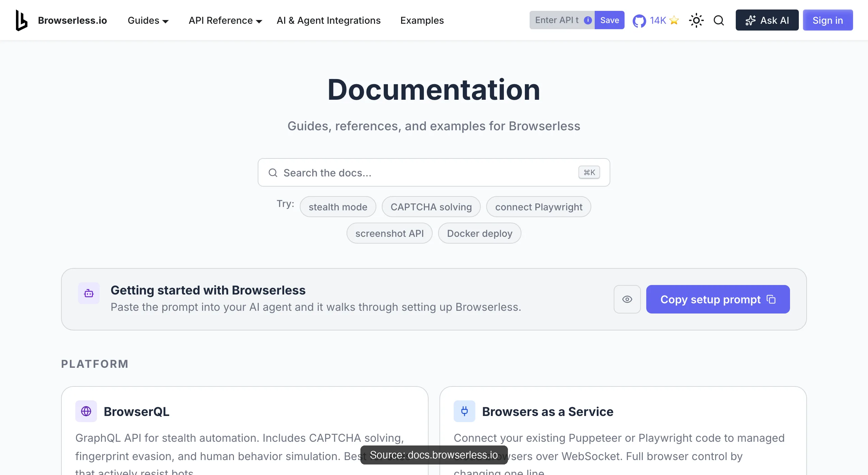Try the Docker deploy suggestion
The height and width of the screenshot is (475, 868).
pyautogui.click(x=479, y=233)
